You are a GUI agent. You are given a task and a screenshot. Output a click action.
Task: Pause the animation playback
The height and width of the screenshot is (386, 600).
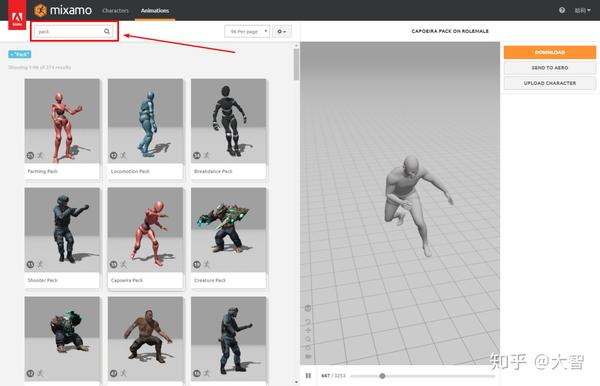(x=308, y=376)
